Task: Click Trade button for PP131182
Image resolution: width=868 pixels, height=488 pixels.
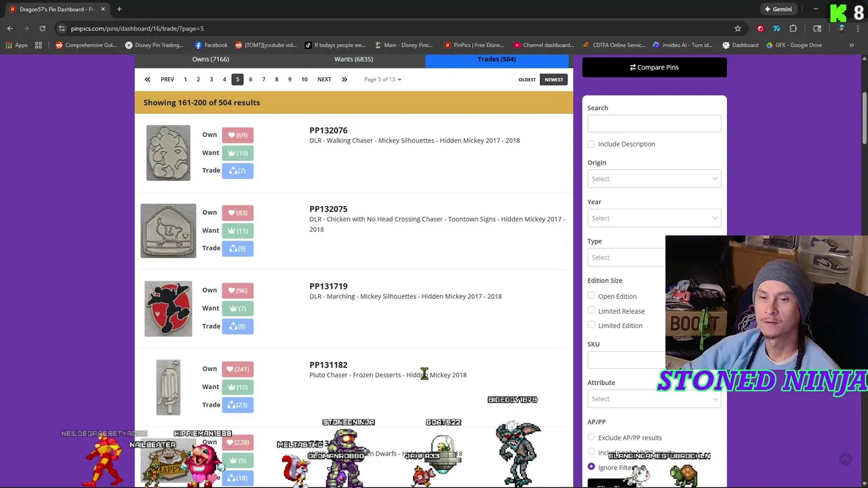Action: (x=237, y=405)
